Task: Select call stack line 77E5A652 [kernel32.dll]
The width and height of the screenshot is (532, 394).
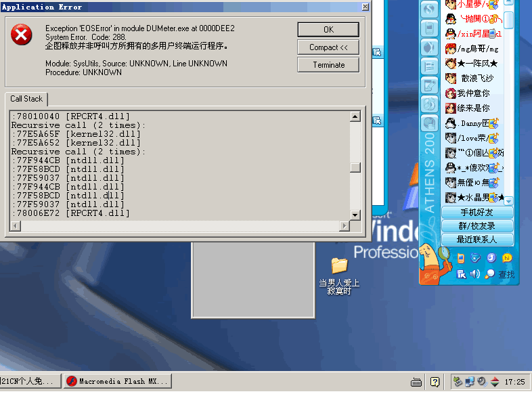Action: tap(76, 143)
